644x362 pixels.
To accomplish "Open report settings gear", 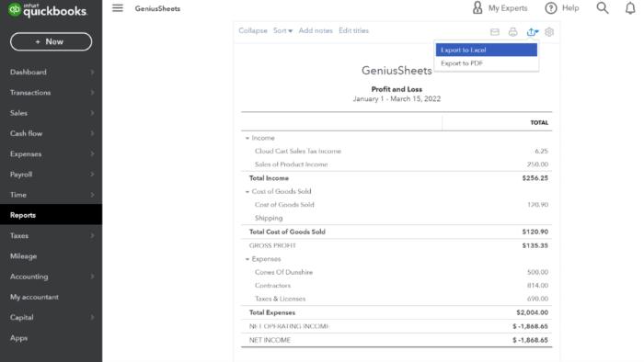I will pyautogui.click(x=549, y=31).
